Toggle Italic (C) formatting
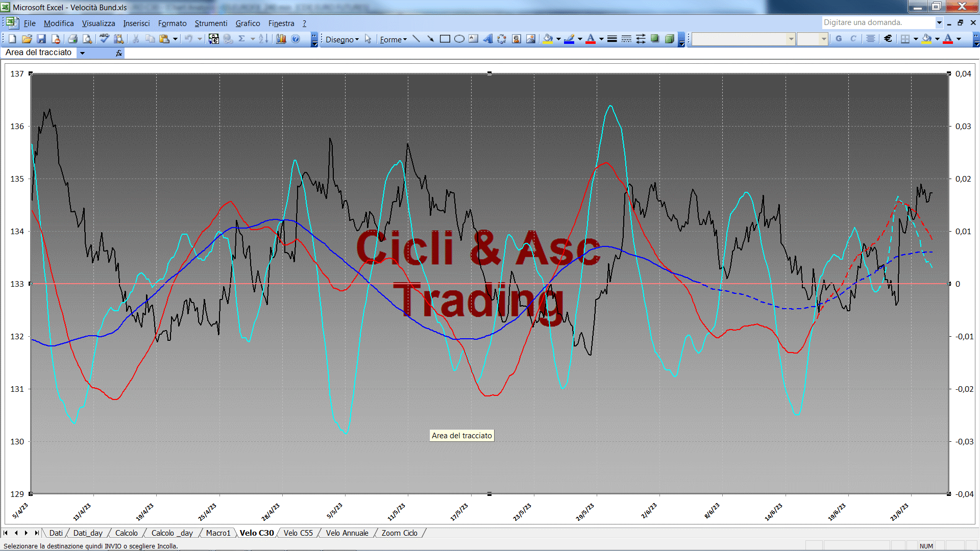Viewport: 980px width, 551px height. [x=853, y=39]
